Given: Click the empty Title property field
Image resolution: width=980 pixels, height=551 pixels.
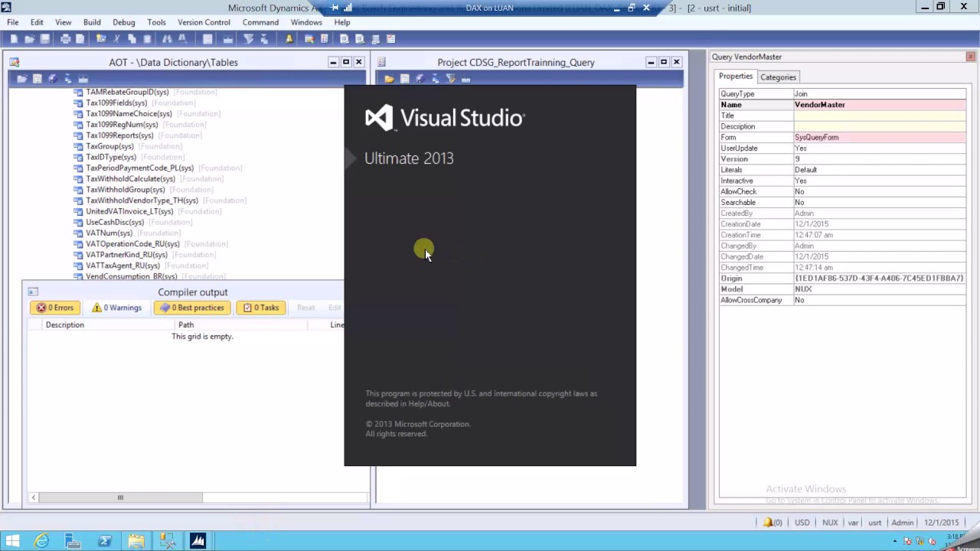Looking at the screenshot, I should 879,116.
